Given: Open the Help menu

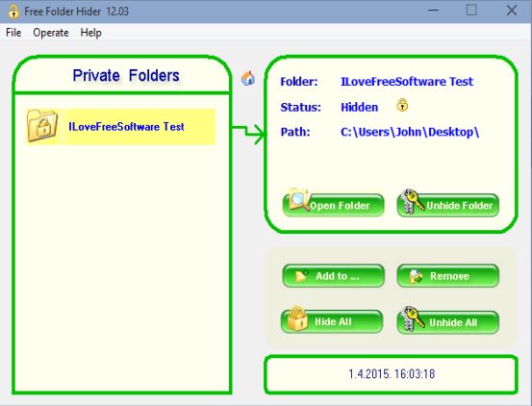Looking at the screenshot, I should click(91, 33).
